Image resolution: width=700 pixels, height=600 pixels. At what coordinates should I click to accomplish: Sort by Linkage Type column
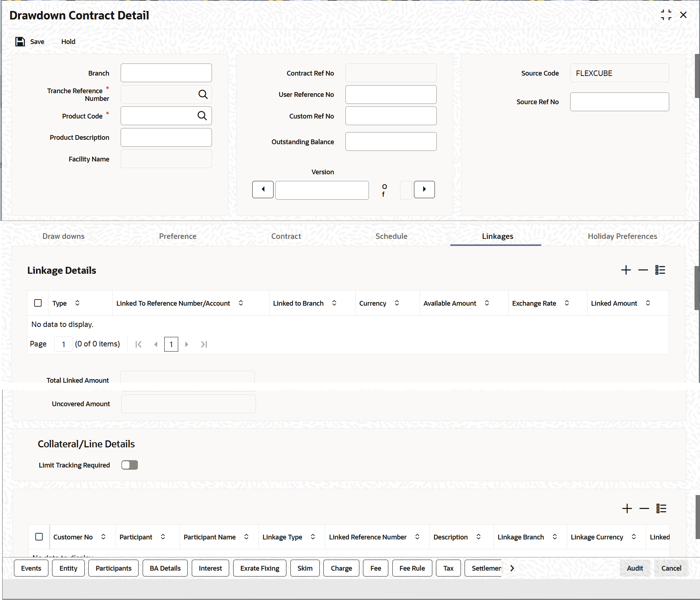coord(313,537)
